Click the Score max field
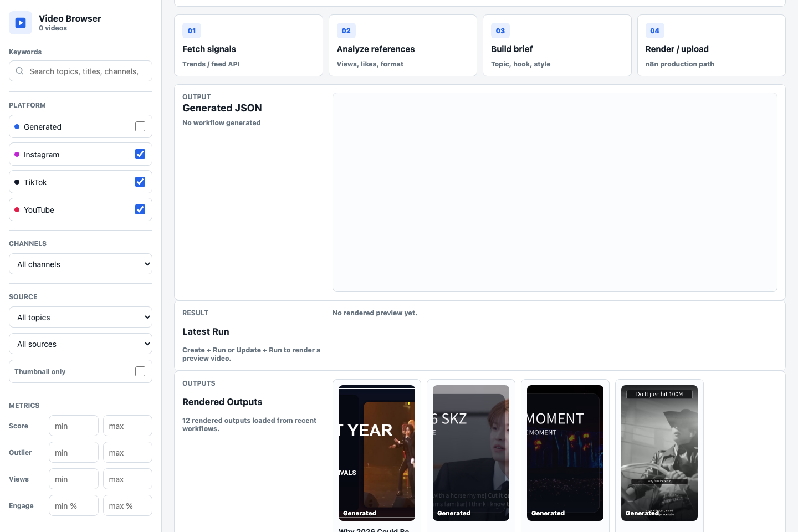Viewport: 798px width, 532px height. (127, 426)
